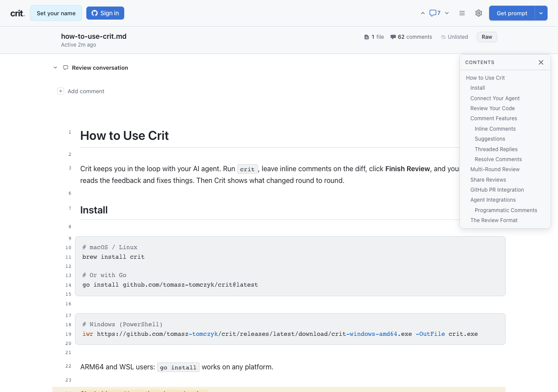Select Threaded Replies in Contents

(496, 149)
